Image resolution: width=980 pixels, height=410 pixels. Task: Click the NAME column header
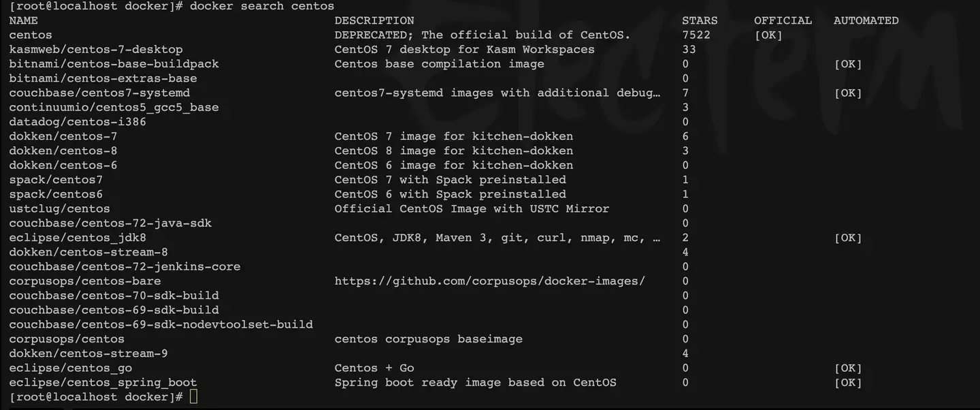point(24,20)
